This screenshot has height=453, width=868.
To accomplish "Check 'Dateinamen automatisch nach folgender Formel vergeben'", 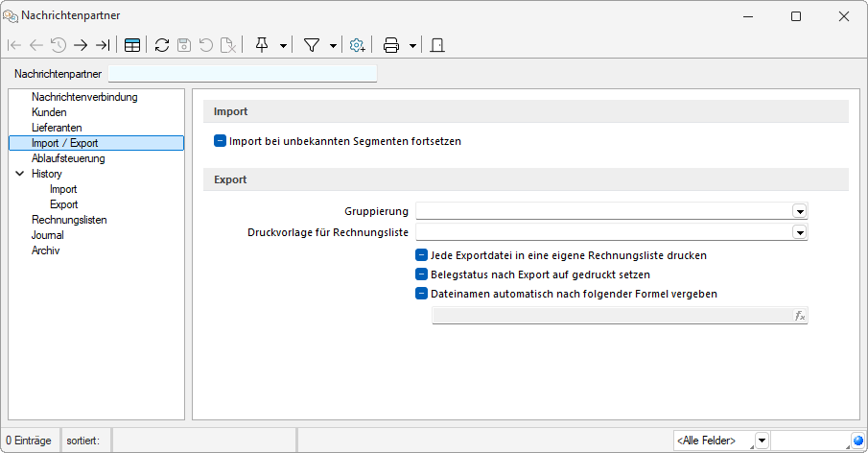I will (x=421, y=294).
